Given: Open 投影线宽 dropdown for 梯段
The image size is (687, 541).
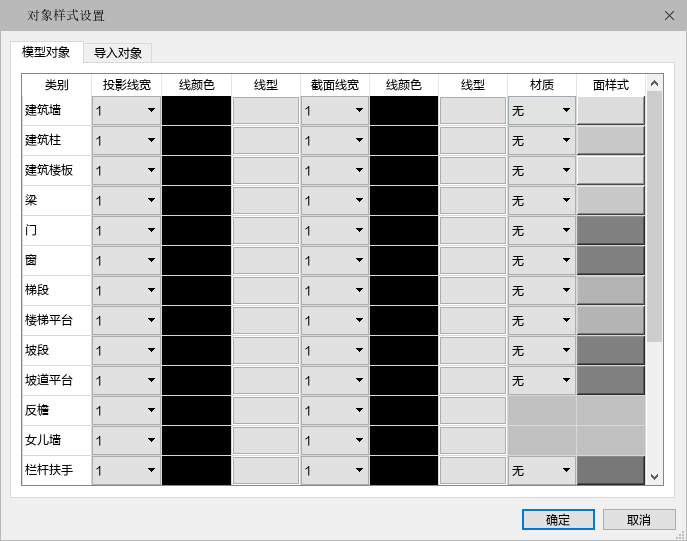Looking at the screenshot, I should [126, 290].
